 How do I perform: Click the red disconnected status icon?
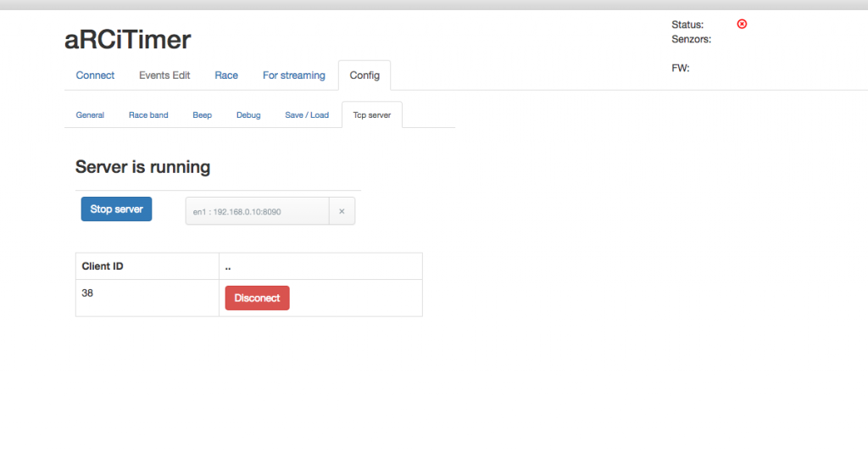click(742, 24)
